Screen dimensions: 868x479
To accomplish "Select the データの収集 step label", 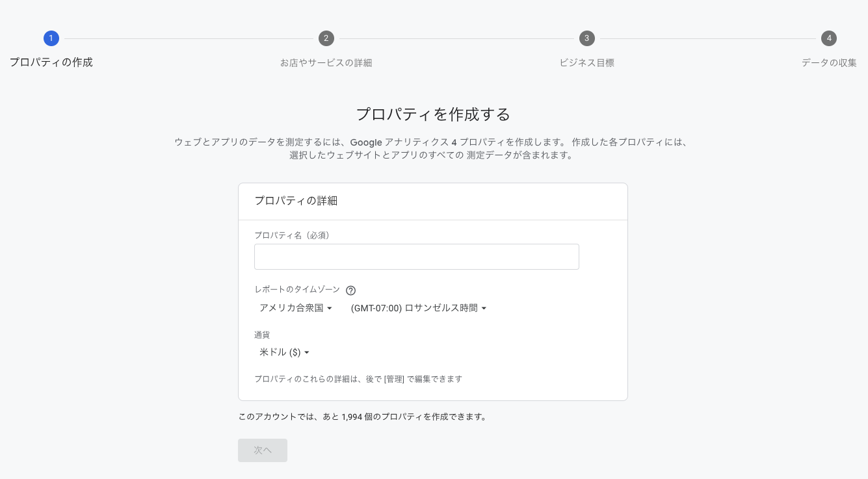I will (829, 63).
